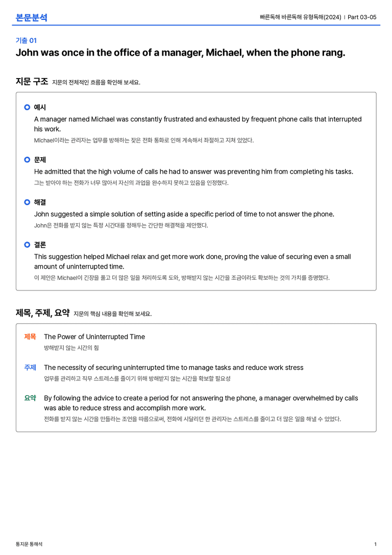Click the blue circle bullet beside 결론

(x=27, y=245)
